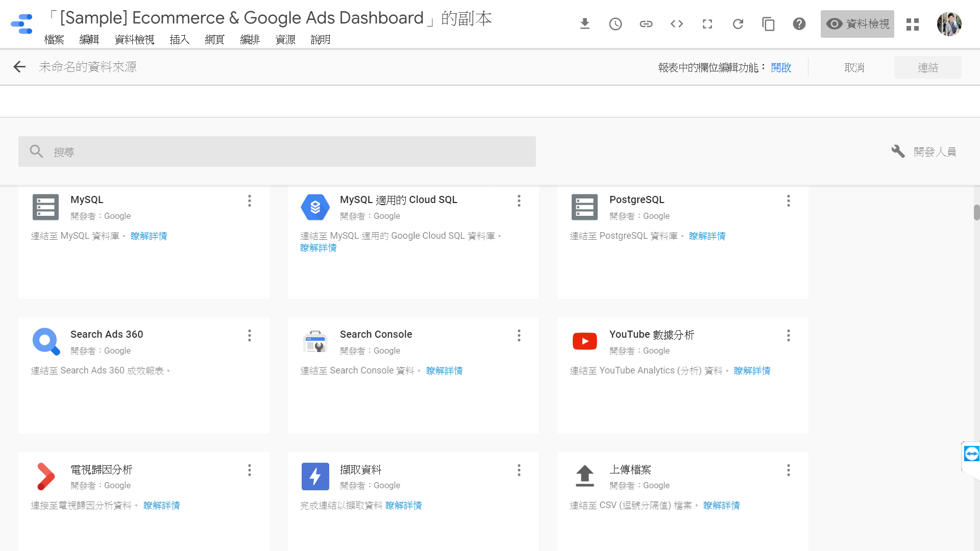Open MySQL 瞭解詳情 link
Viewport: 980px width, 551px height.
(149, 236)
